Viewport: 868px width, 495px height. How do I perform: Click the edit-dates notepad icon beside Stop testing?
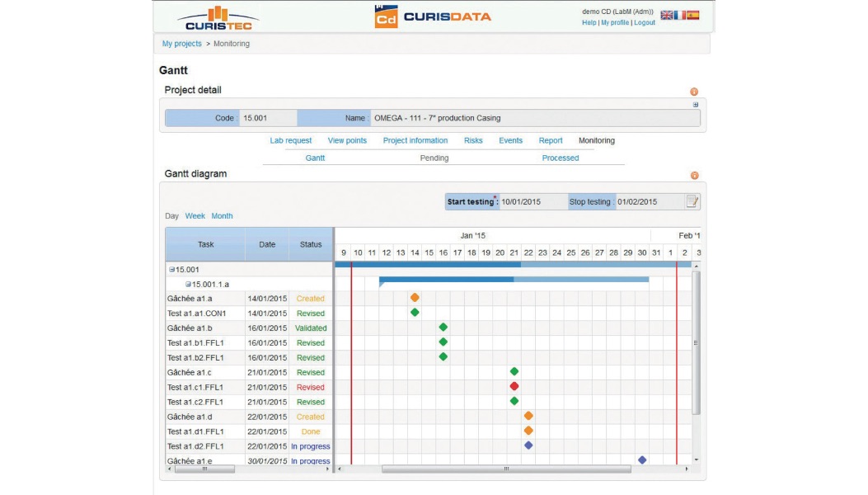692,201
